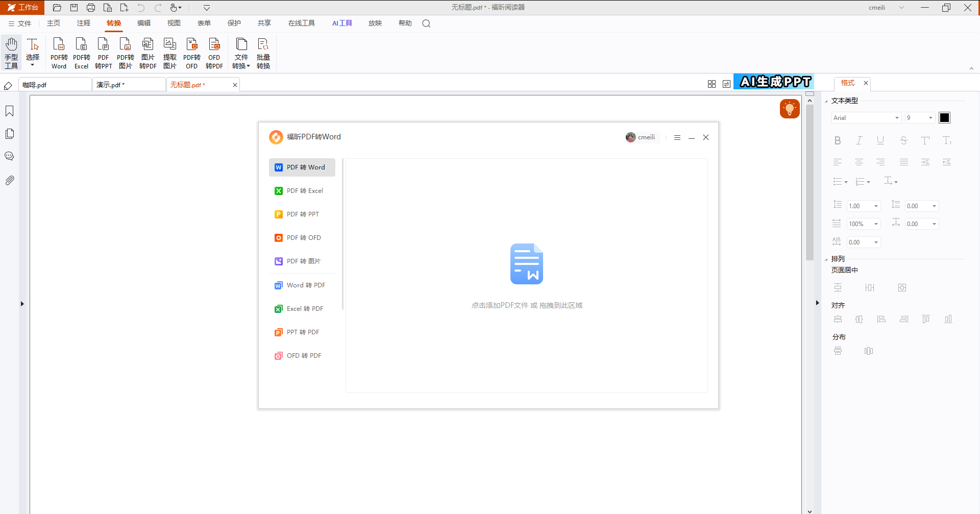Open the line spacing dropdown showing 1.00
980x514 pixels.
(864, 206)
